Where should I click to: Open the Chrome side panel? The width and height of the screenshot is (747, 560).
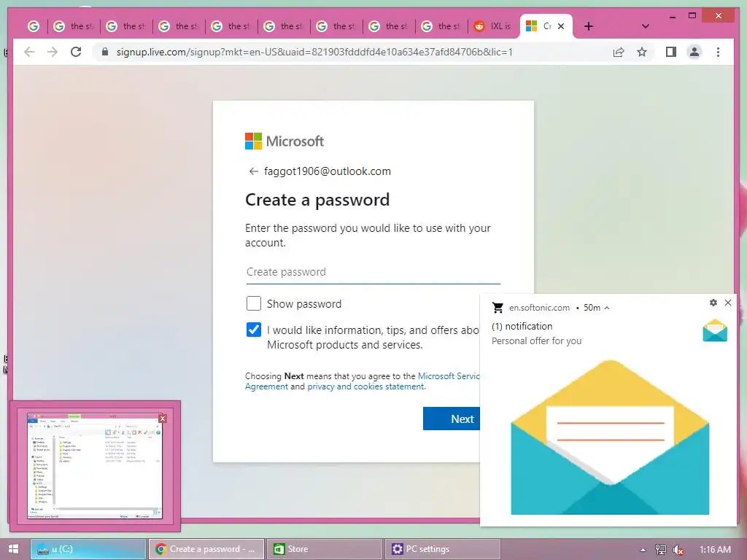click(671, 52)
